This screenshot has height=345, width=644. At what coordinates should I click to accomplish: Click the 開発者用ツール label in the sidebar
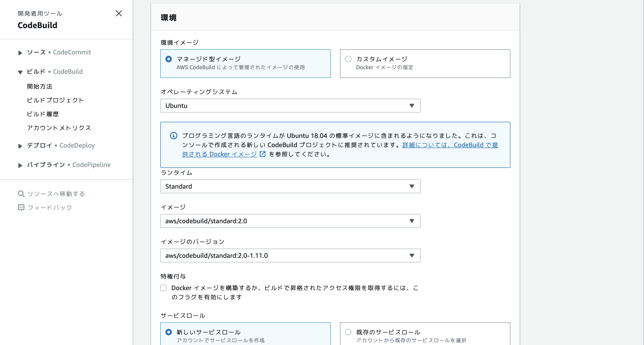40,14
